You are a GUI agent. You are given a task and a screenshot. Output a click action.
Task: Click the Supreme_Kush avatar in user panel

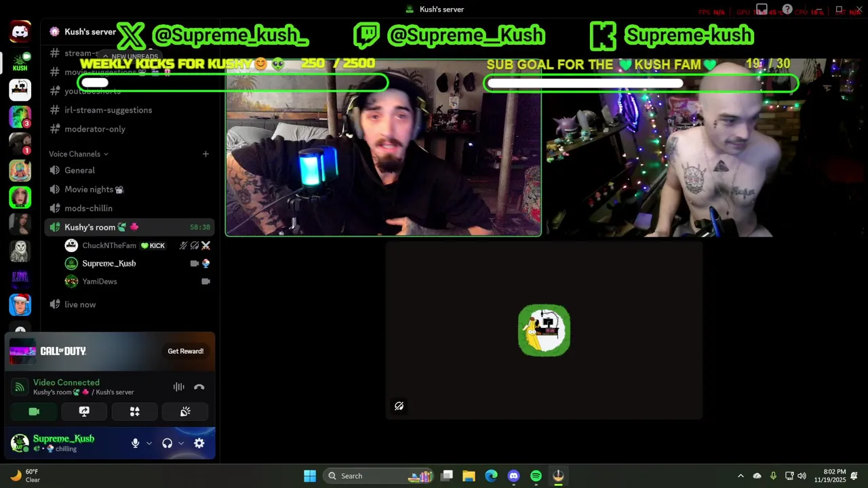point(20,443)
